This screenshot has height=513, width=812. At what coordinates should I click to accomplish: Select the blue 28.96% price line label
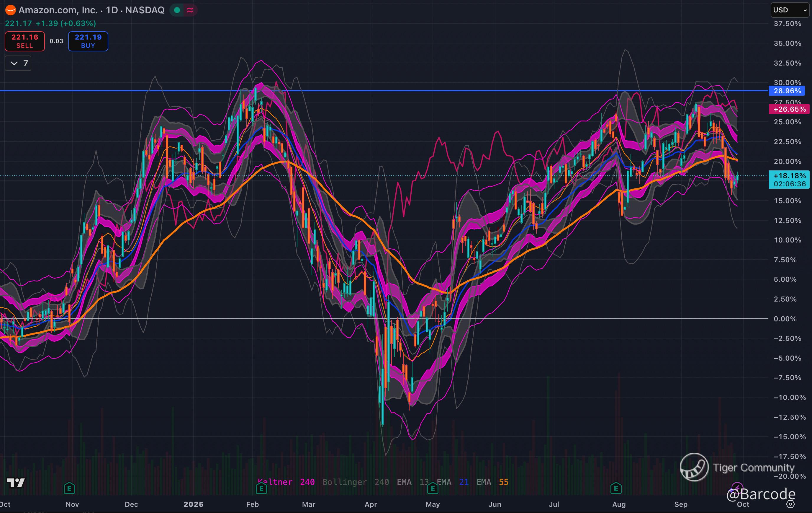pyautogui.click(x=787, y=91)
